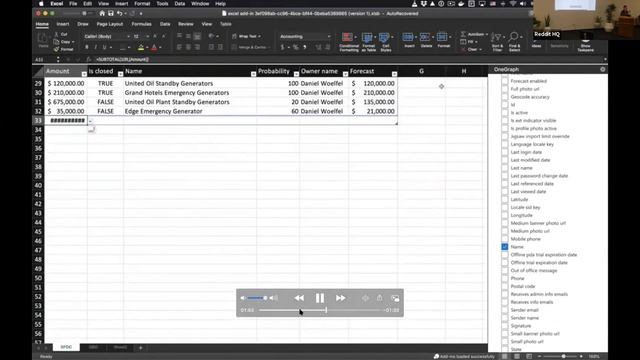Click the Copy icon in ribbon

pos(56,42)
